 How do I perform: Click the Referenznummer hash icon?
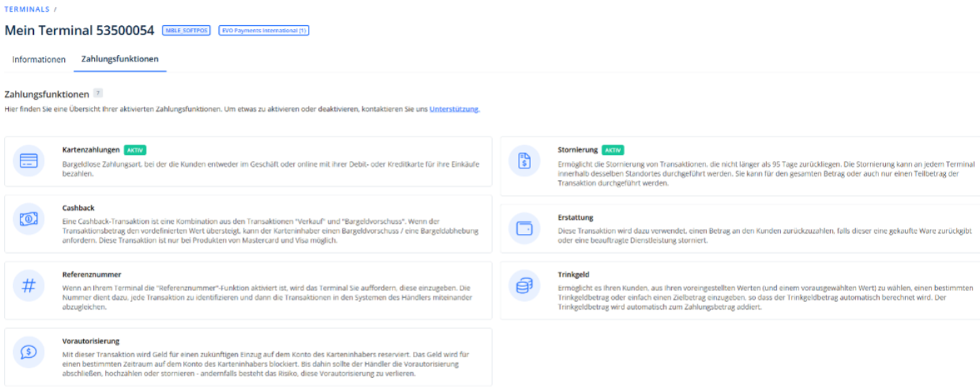tap(29, 286)
